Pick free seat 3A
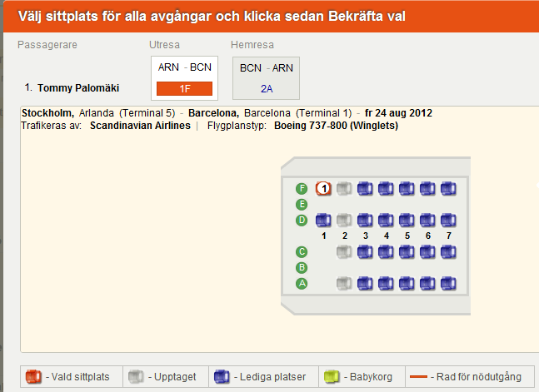 (x=365, y=284)
